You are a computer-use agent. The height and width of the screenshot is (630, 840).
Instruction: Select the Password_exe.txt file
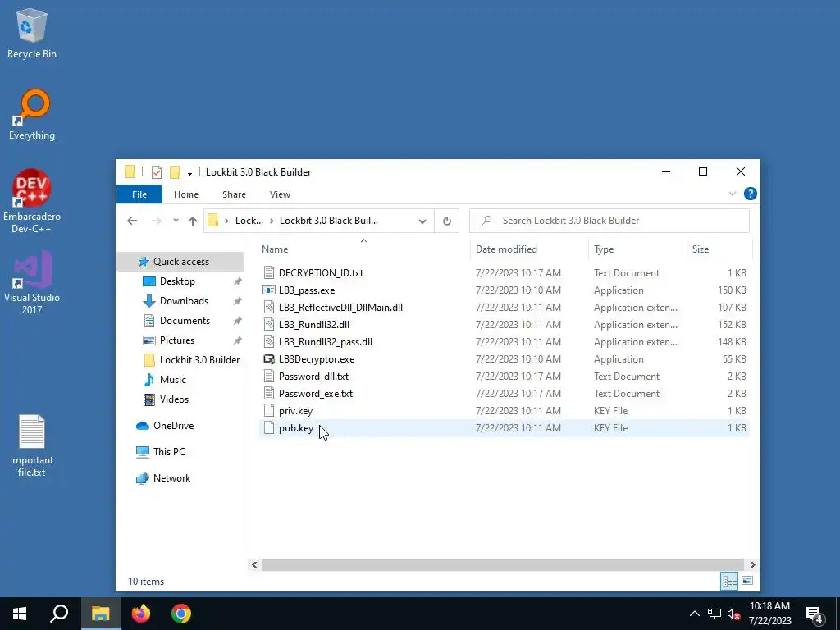(x=316, y=394)
